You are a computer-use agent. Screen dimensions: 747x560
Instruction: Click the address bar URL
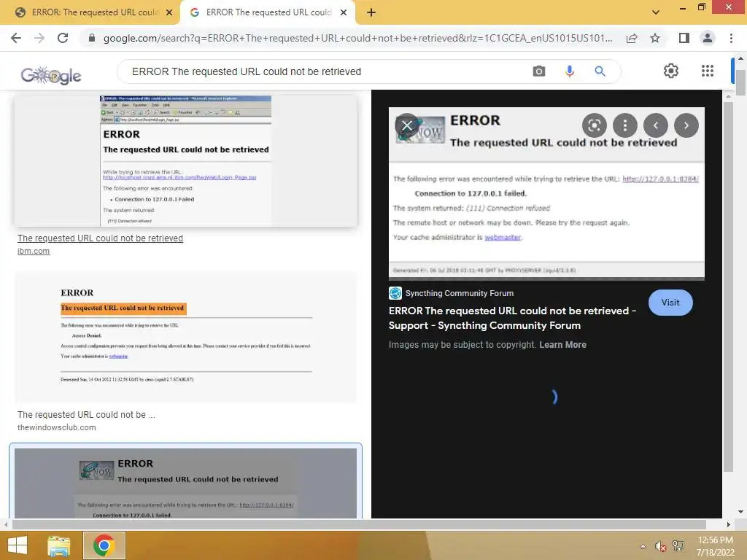357,38
